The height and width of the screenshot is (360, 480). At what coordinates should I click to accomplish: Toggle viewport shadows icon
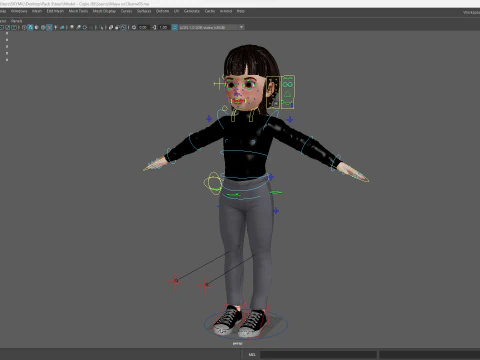click(x=62, y=27)
